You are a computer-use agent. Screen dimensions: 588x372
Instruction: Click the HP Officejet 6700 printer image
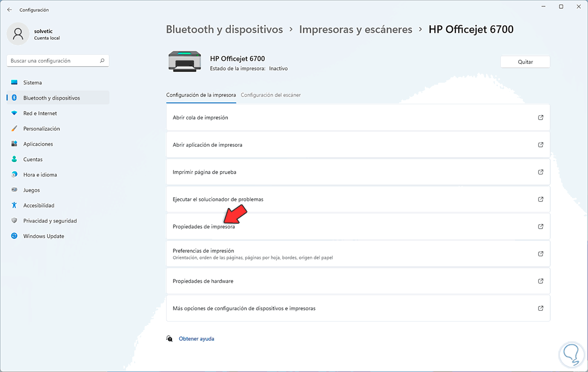tap(184, 61)
